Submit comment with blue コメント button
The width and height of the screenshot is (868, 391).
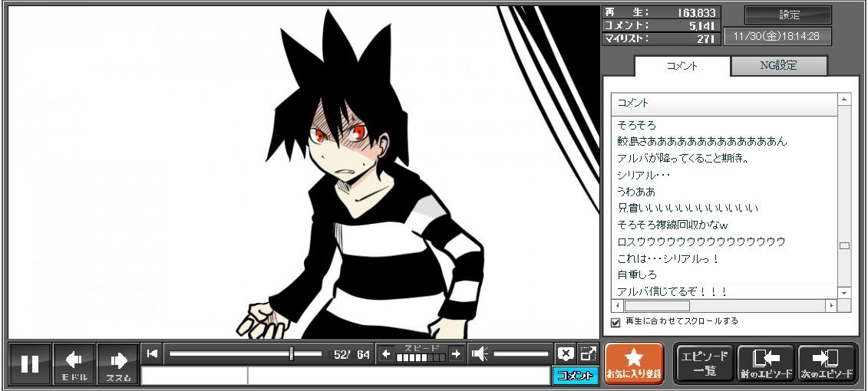[575, 376]
